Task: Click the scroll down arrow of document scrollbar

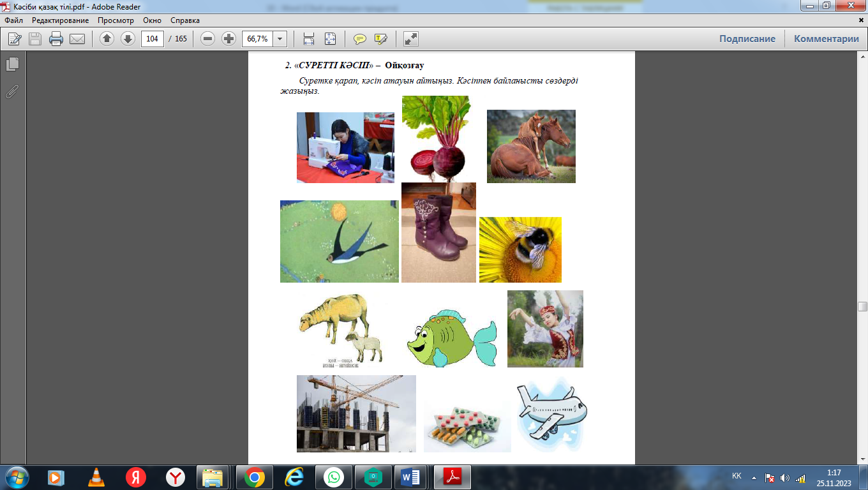Action: coord(862,459)
